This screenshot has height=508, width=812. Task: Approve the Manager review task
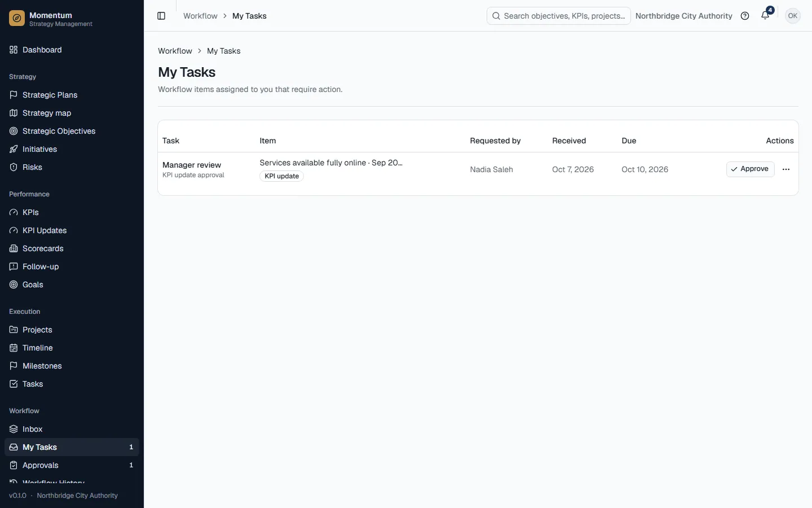[750, 169]
